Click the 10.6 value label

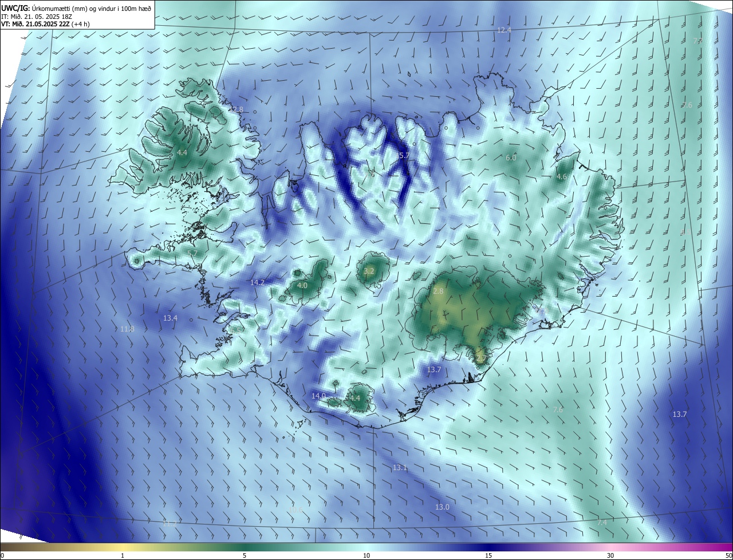295,510
